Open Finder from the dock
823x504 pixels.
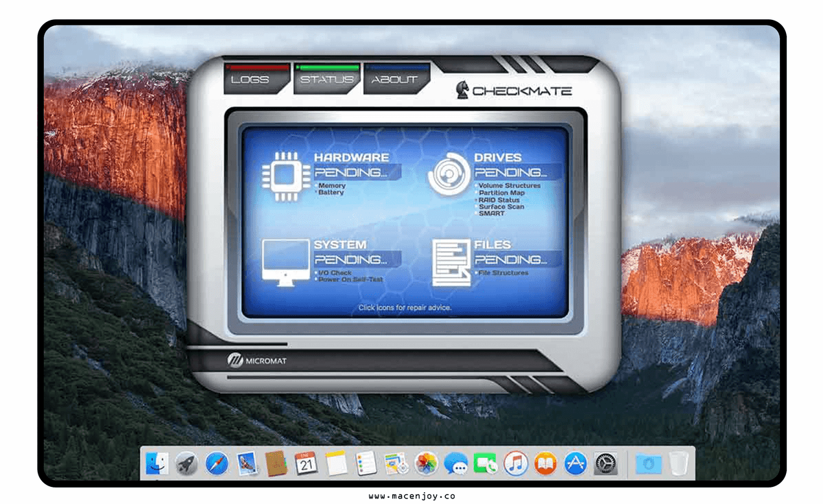tap(156, 464)
